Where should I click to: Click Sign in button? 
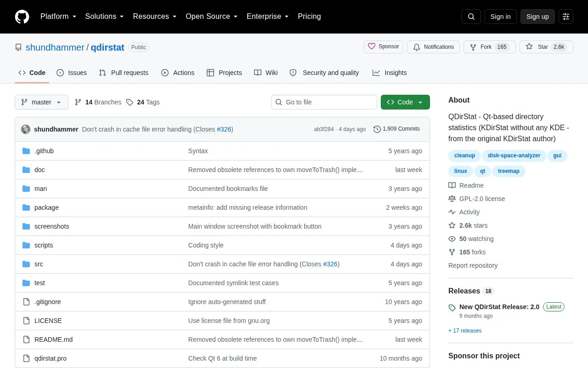pyautogui.click(x=500, y=17)
